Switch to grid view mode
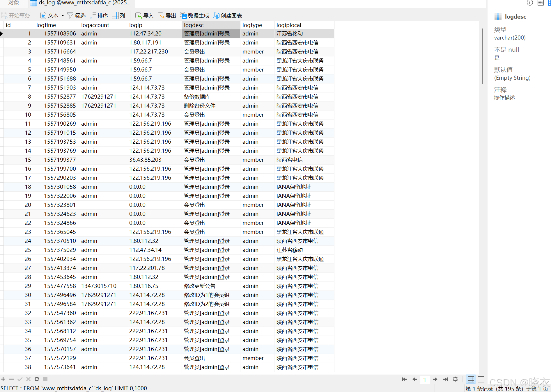Viewport: 551px width, 392px height. (471, 379)
